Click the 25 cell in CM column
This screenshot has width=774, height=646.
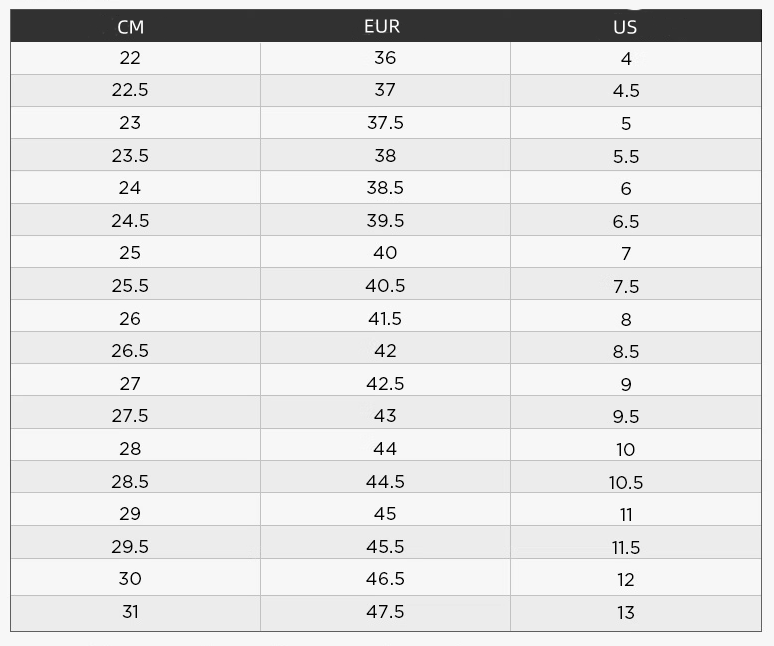click(x=130, y=253)
